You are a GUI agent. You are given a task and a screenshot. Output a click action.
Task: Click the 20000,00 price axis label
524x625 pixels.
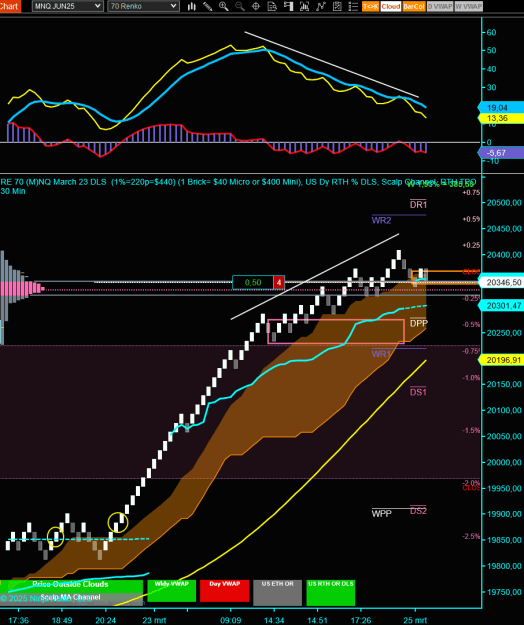tap(504, 462)
